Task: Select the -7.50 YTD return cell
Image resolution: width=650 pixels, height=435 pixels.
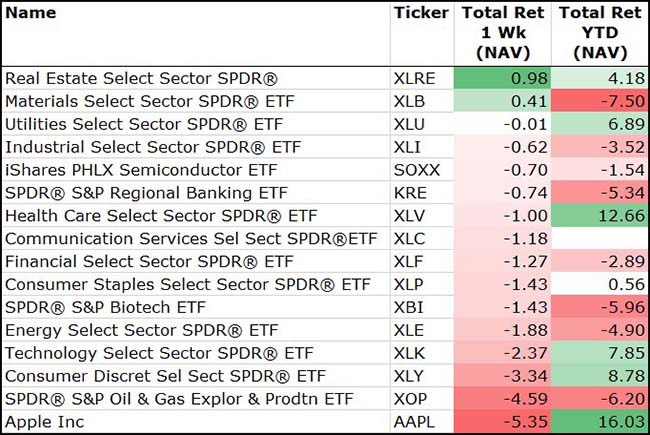Action: [599, 100]
